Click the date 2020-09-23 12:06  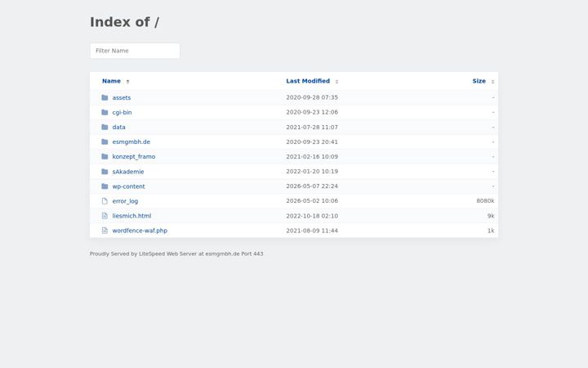tap(312, 112)
